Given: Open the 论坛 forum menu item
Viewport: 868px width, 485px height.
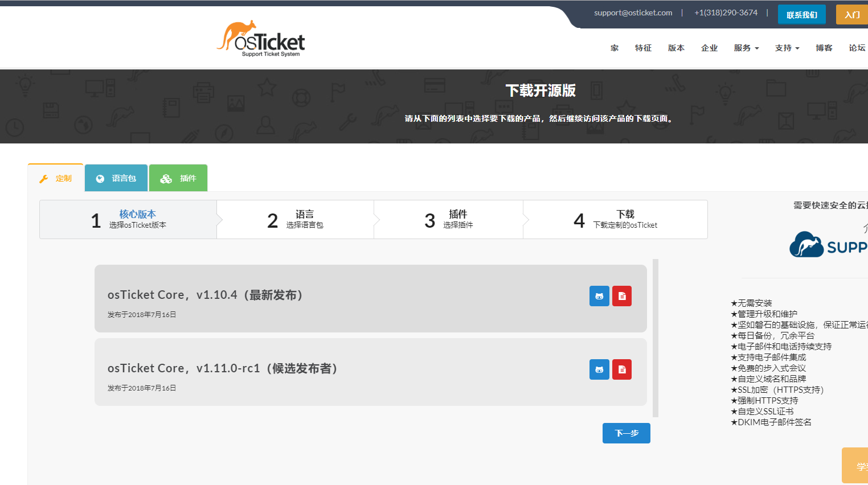Looking at the screenshot, I should pos(857,48).
